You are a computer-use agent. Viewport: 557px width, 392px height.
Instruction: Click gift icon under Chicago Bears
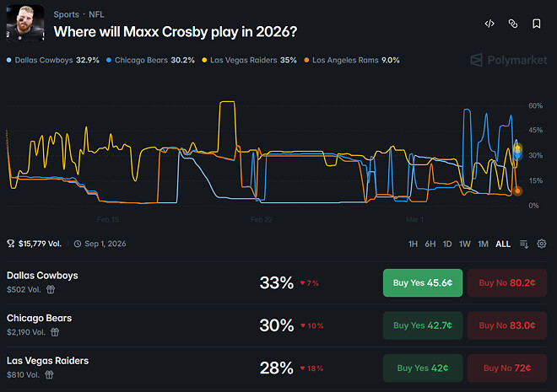tap(56, 331)
